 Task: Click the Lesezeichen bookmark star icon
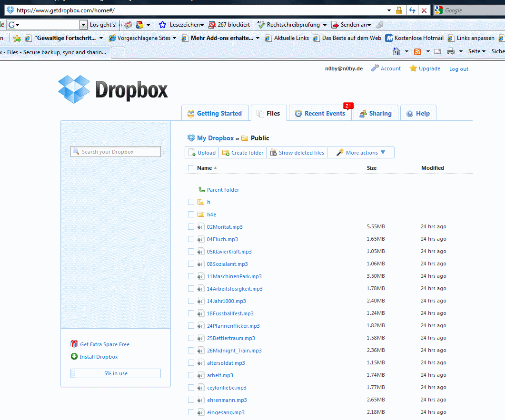[163, 25]
